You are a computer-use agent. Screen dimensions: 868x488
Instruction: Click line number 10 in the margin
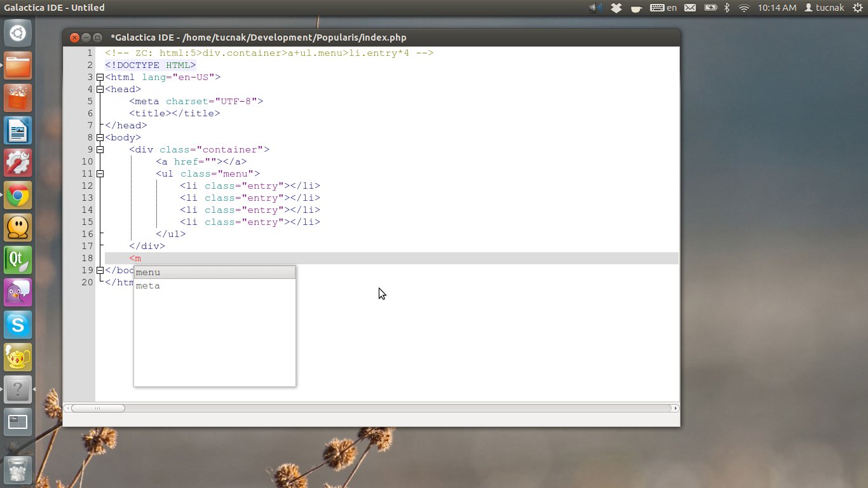coord(87,162)
